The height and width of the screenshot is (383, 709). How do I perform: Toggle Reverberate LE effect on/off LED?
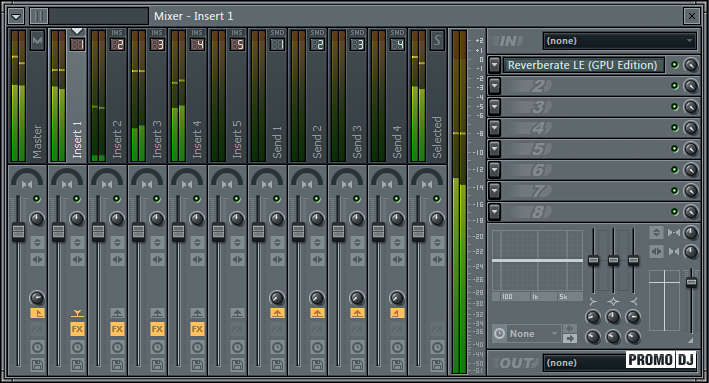[675, 65]
